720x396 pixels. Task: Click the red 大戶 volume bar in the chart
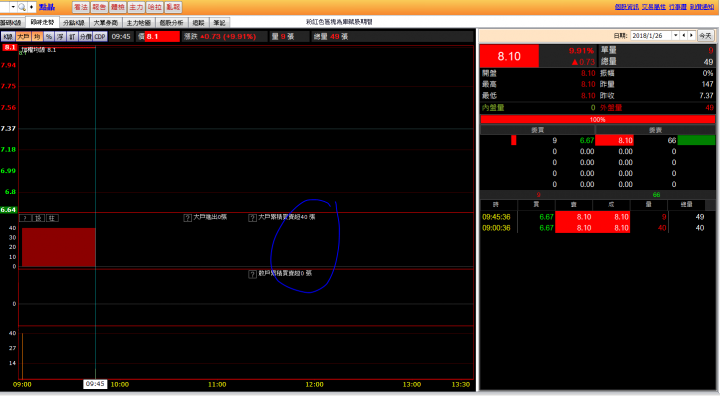point(59,247)
